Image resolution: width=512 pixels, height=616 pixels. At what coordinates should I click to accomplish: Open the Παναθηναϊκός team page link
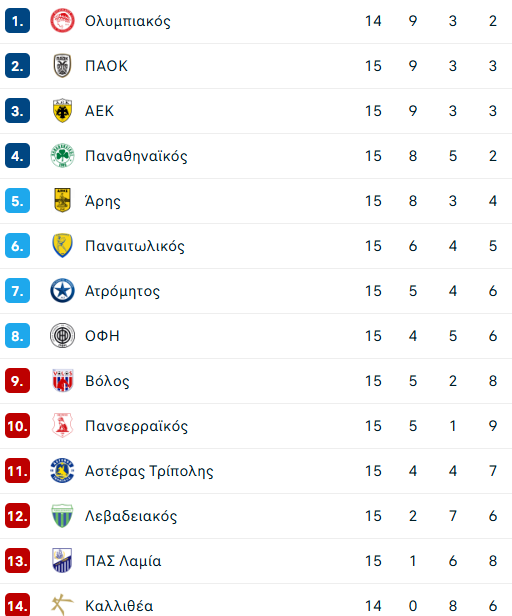click(136, 156)
